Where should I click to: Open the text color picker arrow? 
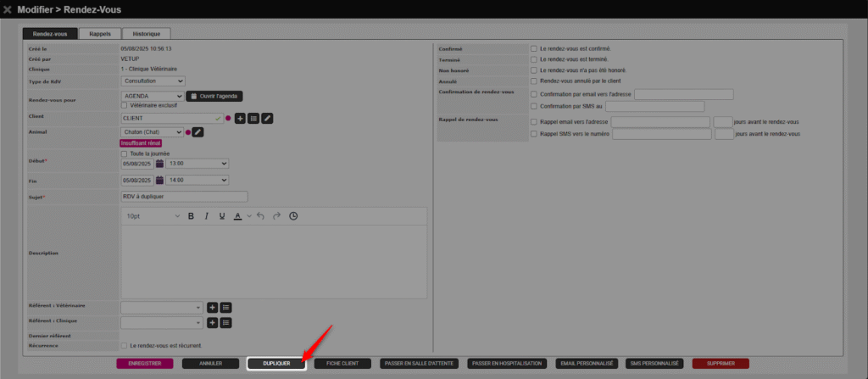pos(249,216)
